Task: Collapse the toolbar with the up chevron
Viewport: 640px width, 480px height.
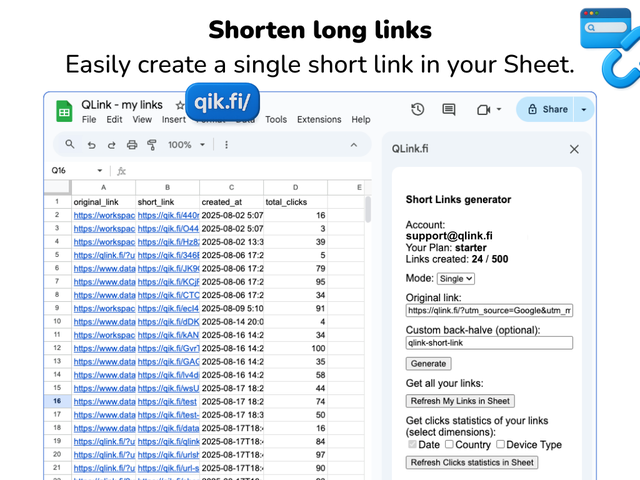Action: tap(354, 145)
